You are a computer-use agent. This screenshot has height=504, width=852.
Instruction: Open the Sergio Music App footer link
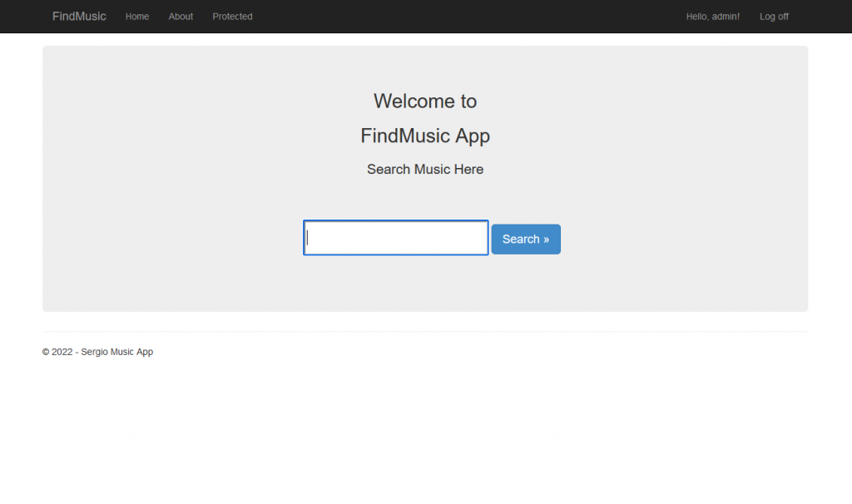(116, 351)
